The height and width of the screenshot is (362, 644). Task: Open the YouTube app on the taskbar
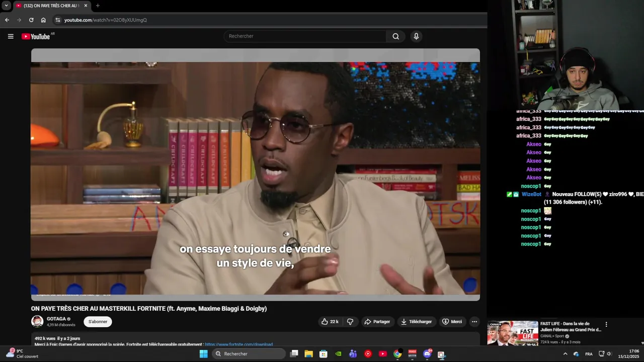point(382,354)
